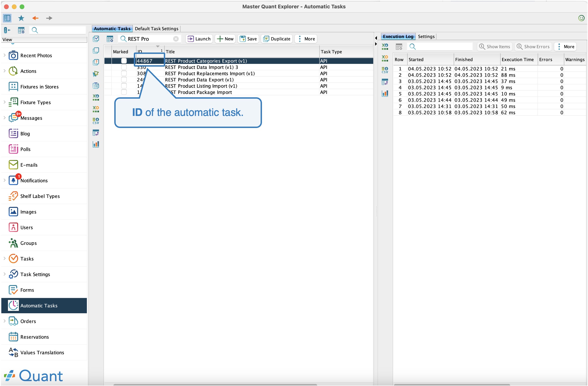Click the Excel export icon in vertical toolbar
Image resolution: width=588 pixels, height=386 pixels.
pyautogui.click(x=96, y=97)
